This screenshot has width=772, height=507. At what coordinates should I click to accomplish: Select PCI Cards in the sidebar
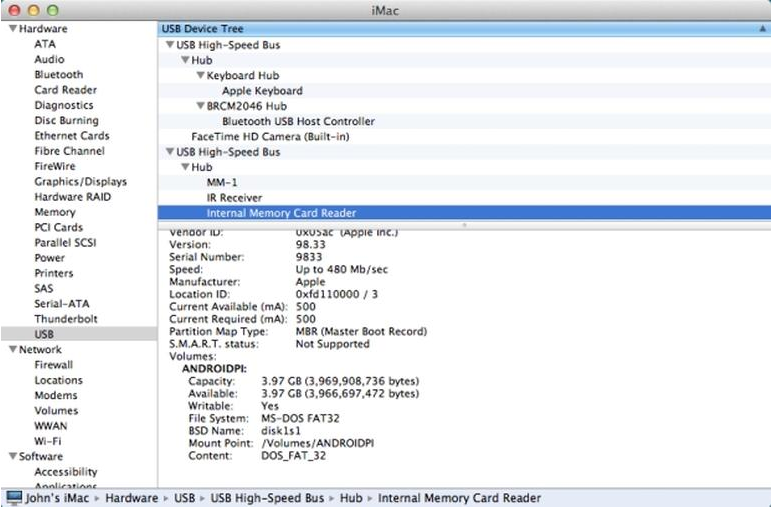point(58,227)
